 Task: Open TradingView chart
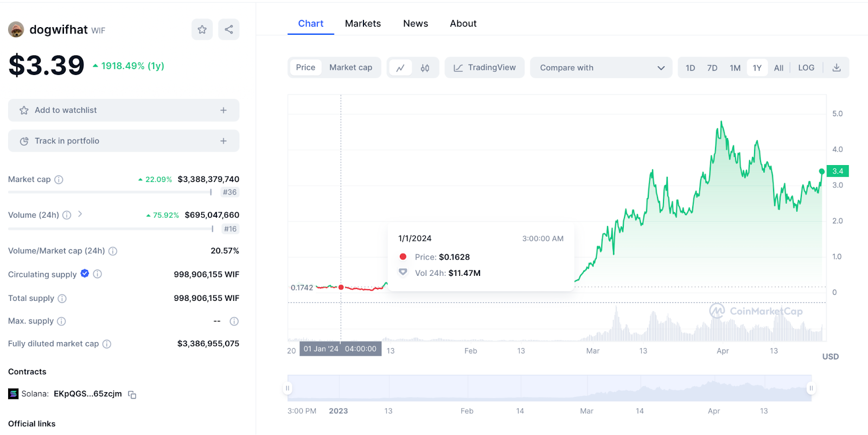tap(484, 68)
